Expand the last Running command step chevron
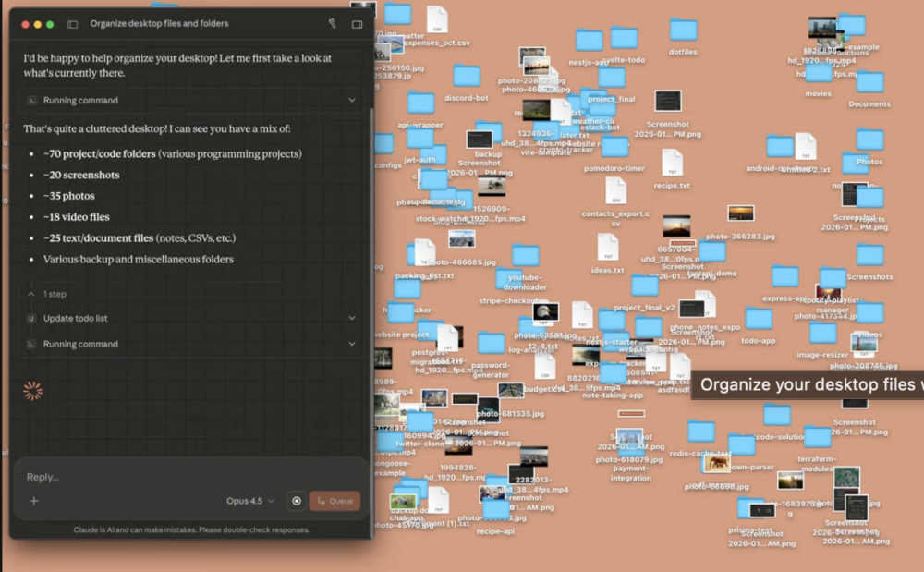924x572 pixels. click(351, 344)
